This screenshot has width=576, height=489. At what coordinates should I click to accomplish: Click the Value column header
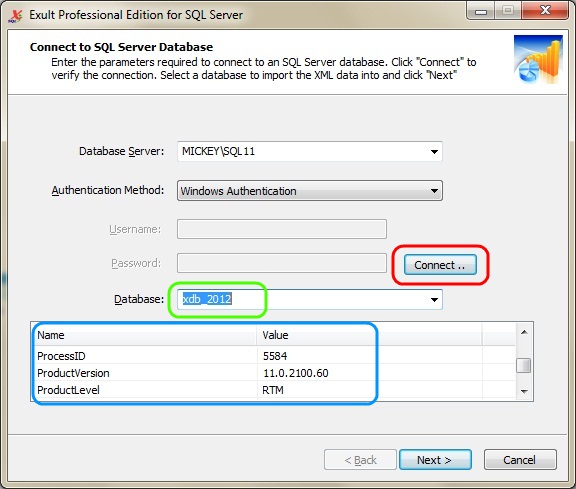pyautogui.click(x=369, y=335)
